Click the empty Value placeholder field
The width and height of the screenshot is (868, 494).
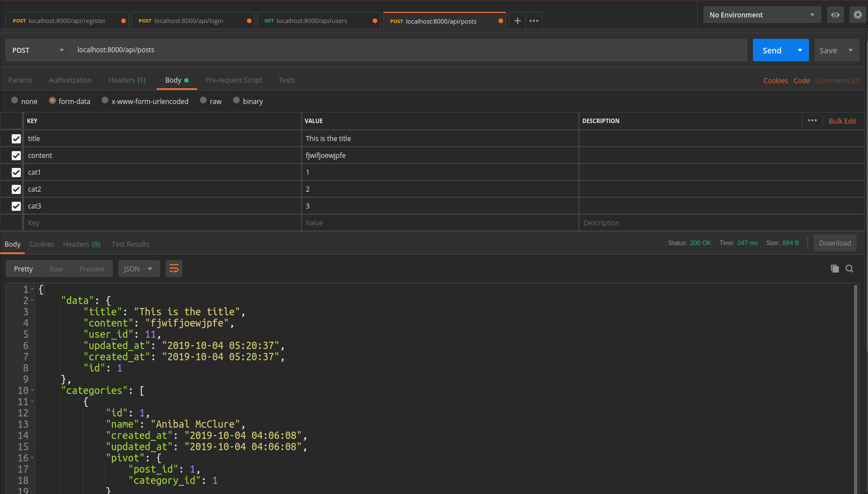tap(440, 223)
